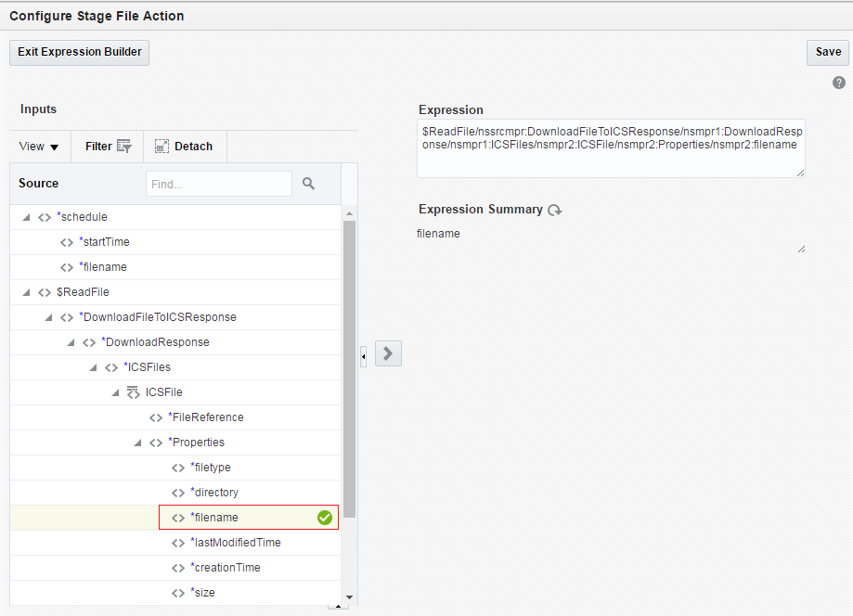Click the green checkmark on filename row
The width and height of the screenshot is (853, 616).
[x=325, y=518]
